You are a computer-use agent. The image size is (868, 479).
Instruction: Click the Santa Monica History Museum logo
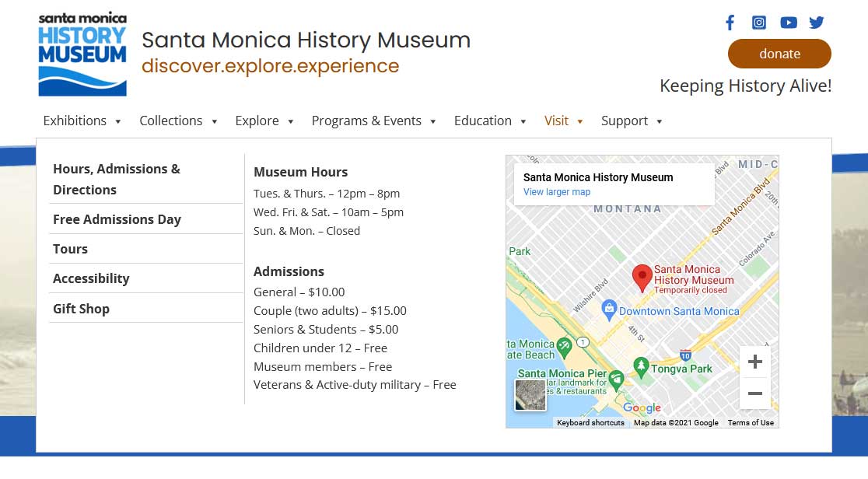tap(82, 54)
